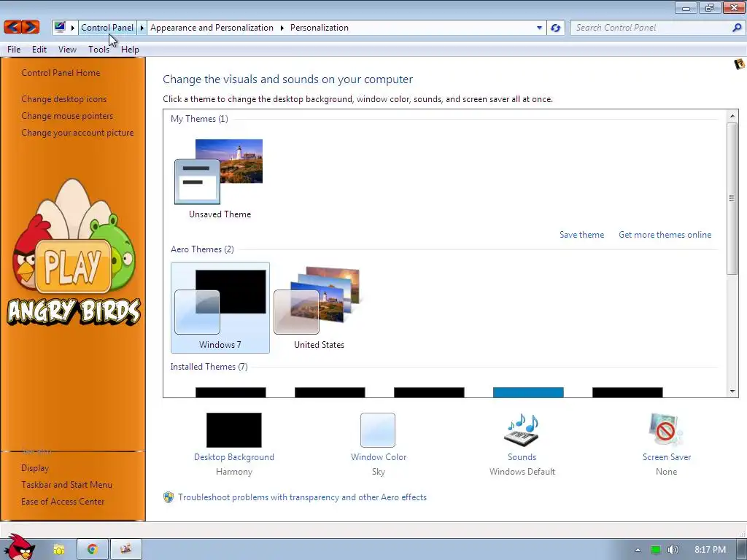Click the themes list scroll up arrow
747x560 pixels.
tap(732, 116)
